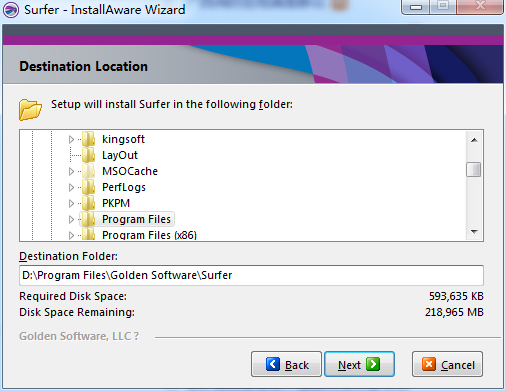Select the PerfLogs folder icon

click(89, 187)
